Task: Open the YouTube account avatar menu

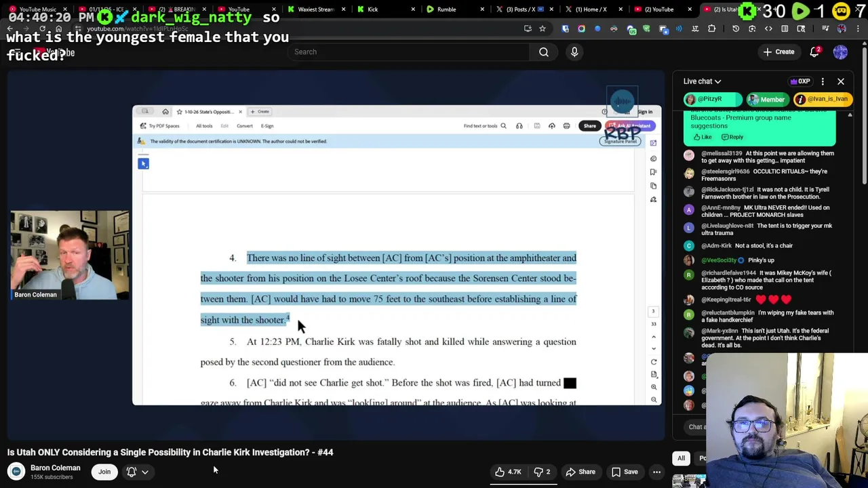Action: [x=840, y=52]
